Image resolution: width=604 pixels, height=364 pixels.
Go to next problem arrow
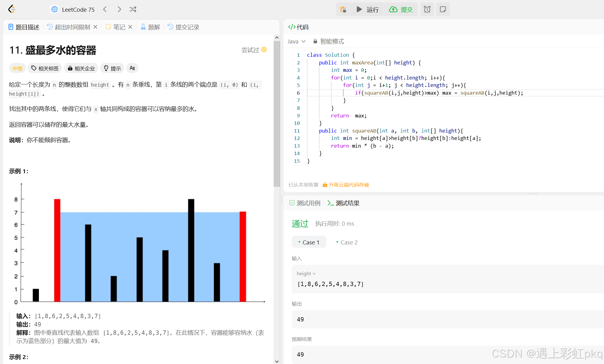(119, 9)
